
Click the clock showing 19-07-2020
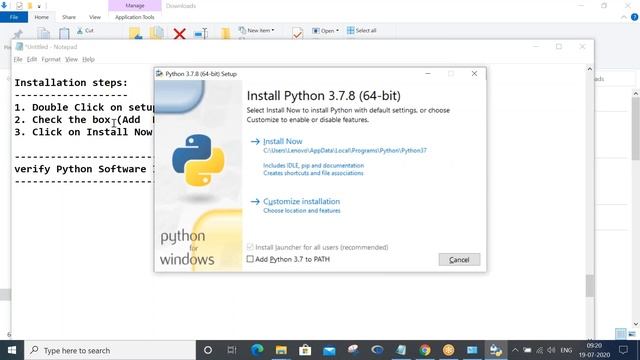[594, 350]
